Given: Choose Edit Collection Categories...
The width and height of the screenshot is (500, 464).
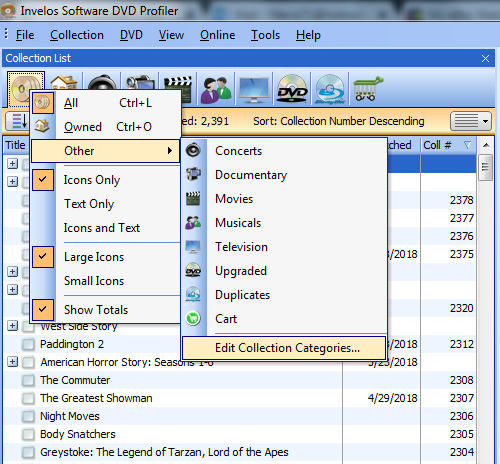Looking at the screenshot, I should (x=284, y=348).
